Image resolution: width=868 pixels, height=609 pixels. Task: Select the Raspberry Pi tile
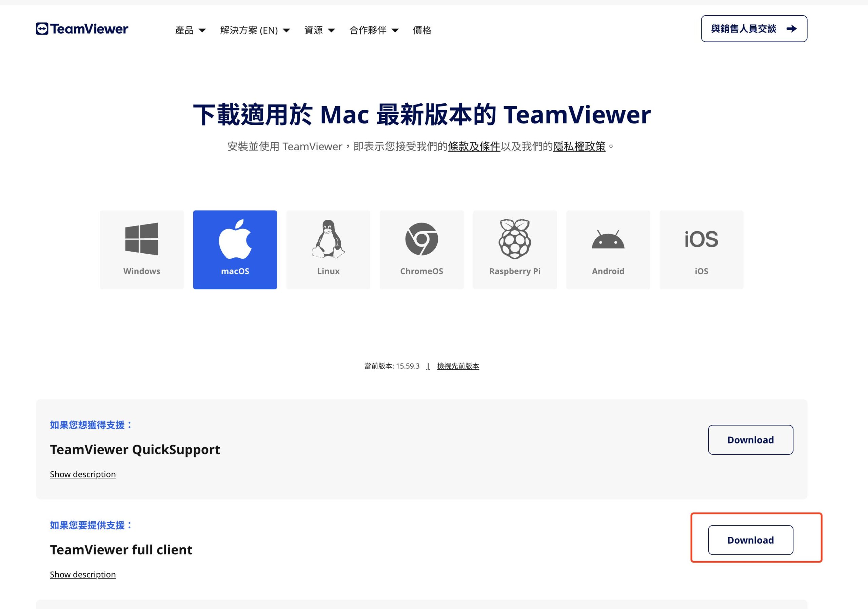pyautogui.click(x=515, y=250)
